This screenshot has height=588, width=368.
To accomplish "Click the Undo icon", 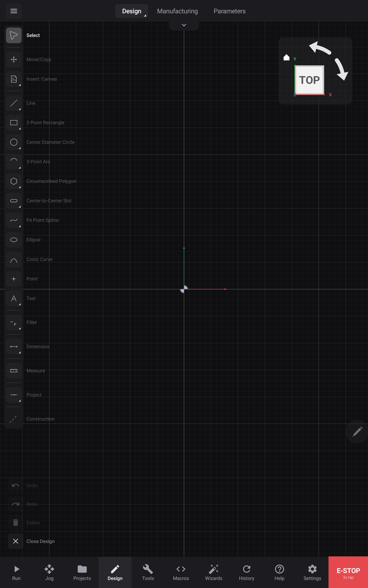I will [x=16, y=486].
